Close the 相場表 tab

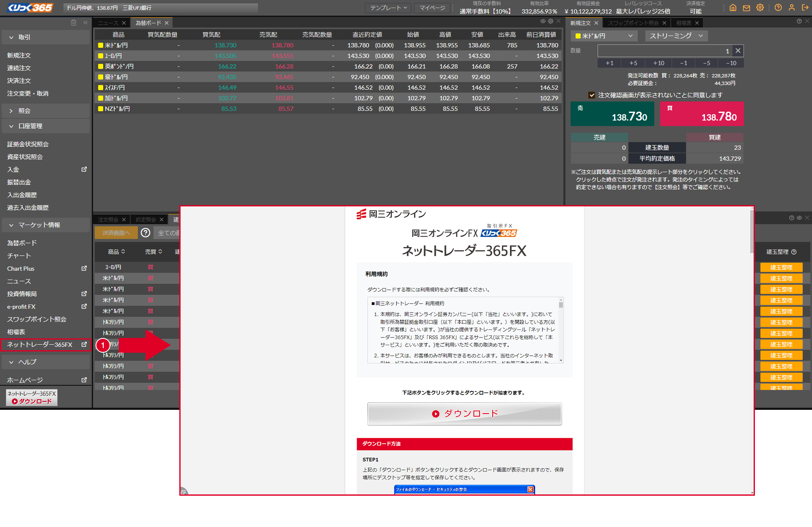point(697,23)
